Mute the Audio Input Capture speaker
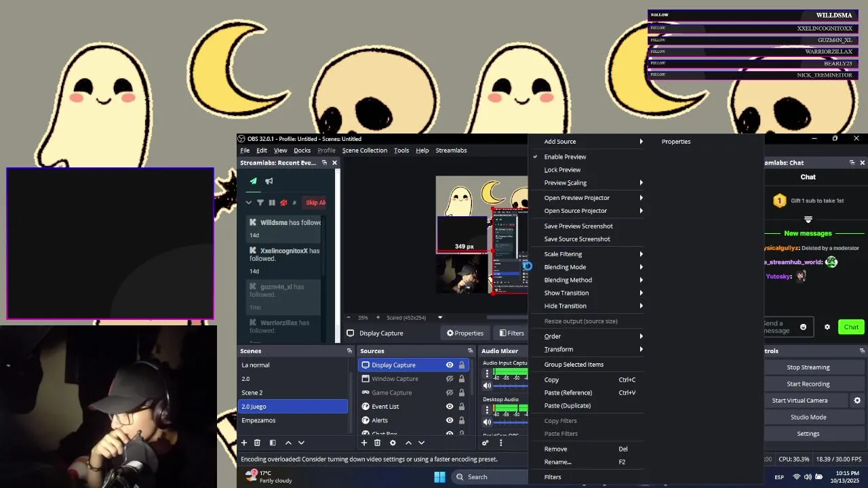 [x=487, y=386]
